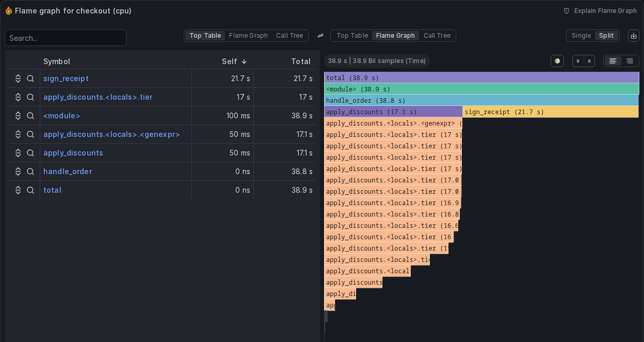Select the <module> (38.9 s) flame bar
The height and width of the screenshot is (342, 644).
tap(481, 89)
